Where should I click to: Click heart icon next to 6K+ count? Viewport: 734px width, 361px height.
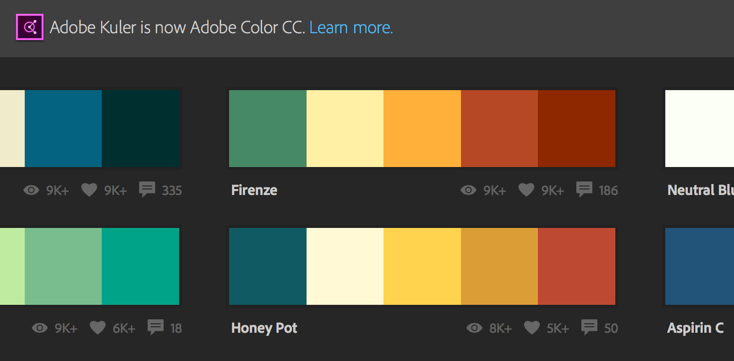97,327
